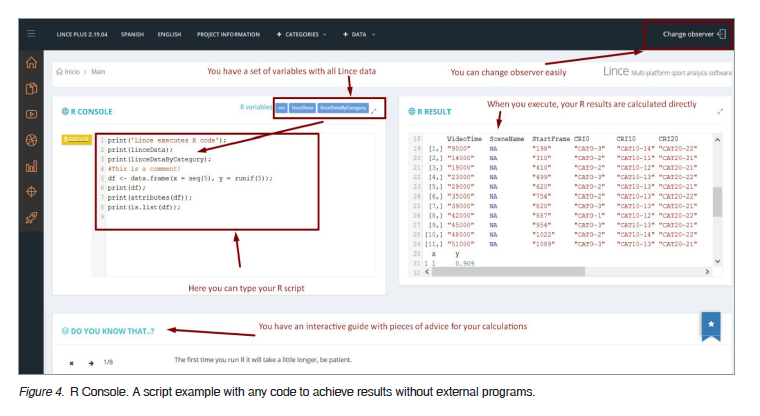Viewport: 760px width, 416px height.
Task: Select the crosshair target sidebar icon
Action: pyautogui.click(x=31, y=192)
